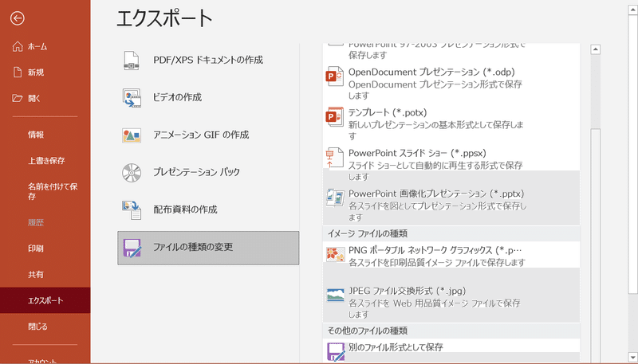638x364 pixels.
Task: Click the change file type floppy icon
Action: [x=132, y=248]
